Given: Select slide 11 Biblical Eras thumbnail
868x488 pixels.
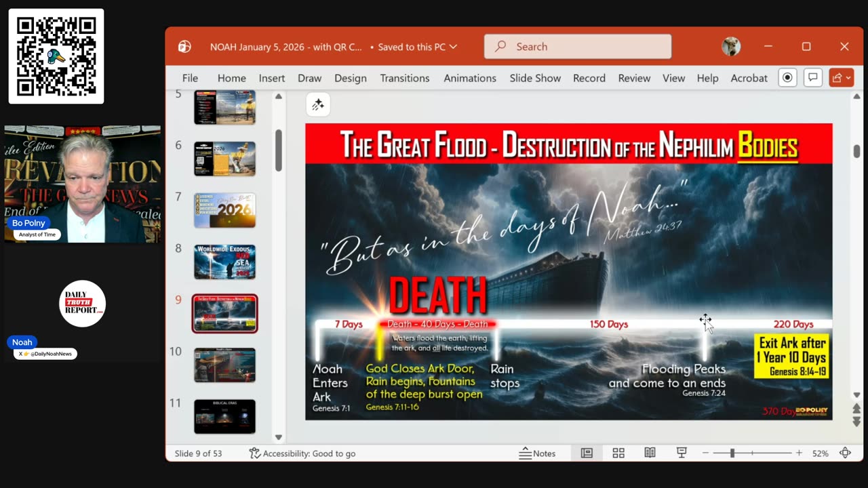Looking at the screenshot, I should point(224,416).
